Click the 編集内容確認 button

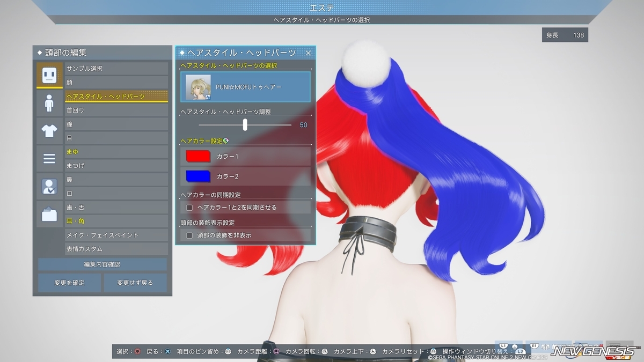pyautogui.click(x=102, y=264)
